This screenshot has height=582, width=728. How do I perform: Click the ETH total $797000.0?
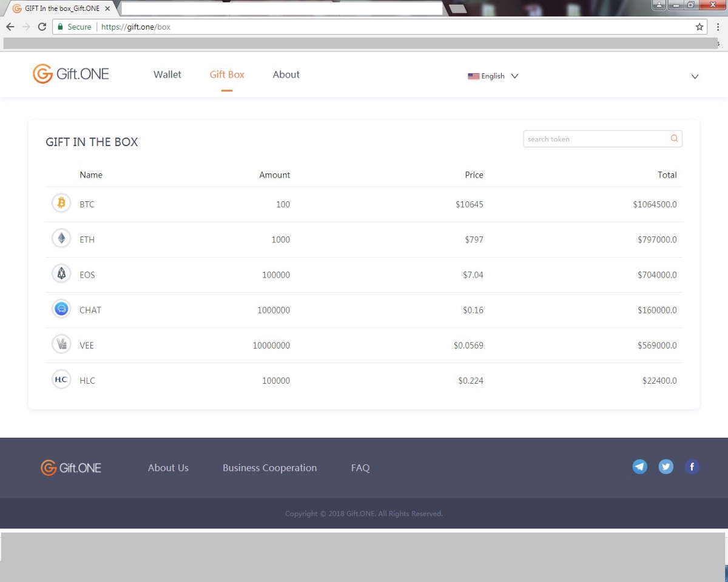[658, 239]
